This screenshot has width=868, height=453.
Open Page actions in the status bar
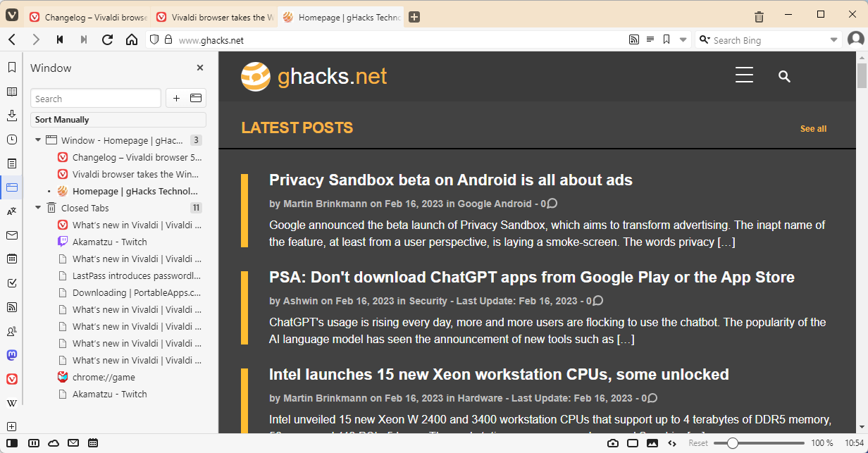672,443
